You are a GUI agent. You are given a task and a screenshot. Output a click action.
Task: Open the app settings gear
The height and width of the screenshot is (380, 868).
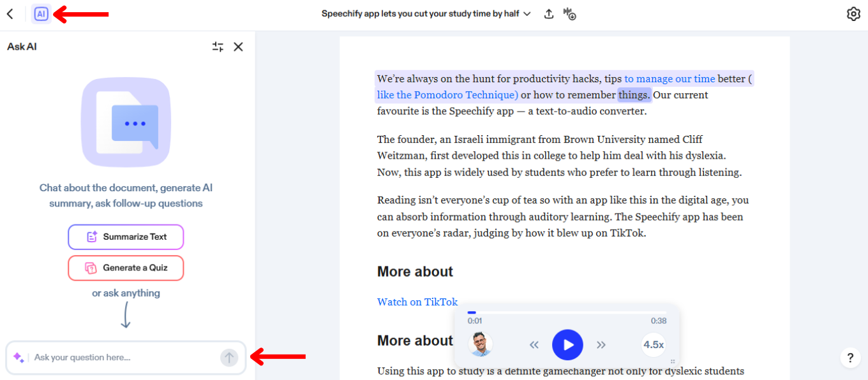tap(853, 13)
